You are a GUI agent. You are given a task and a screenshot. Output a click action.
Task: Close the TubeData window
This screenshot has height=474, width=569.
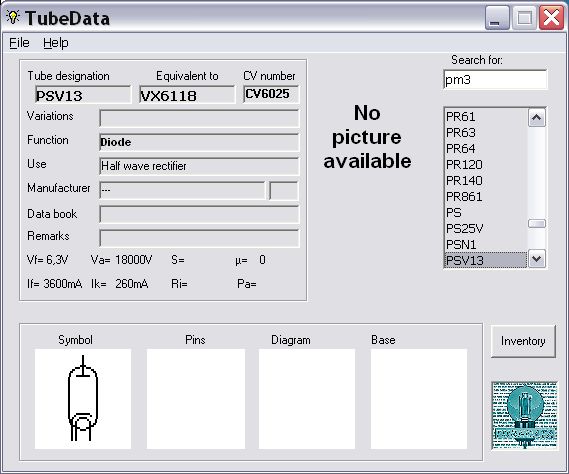pos(551,18)
